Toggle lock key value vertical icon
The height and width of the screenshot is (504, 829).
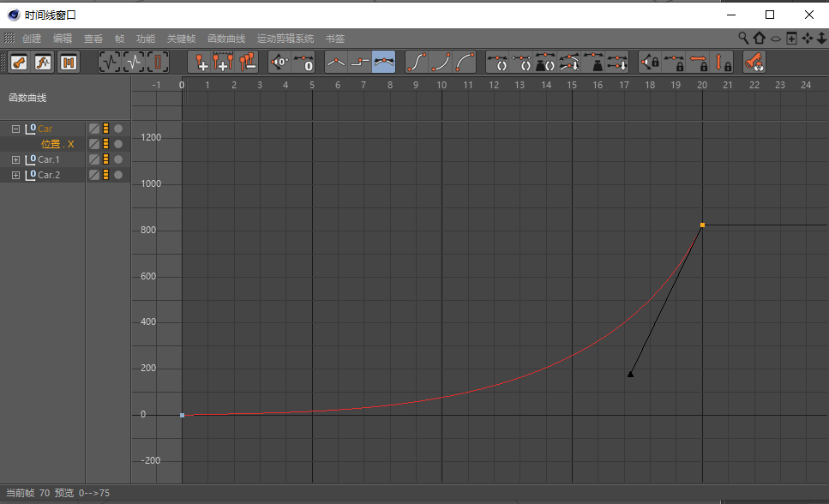pos(723,63)
